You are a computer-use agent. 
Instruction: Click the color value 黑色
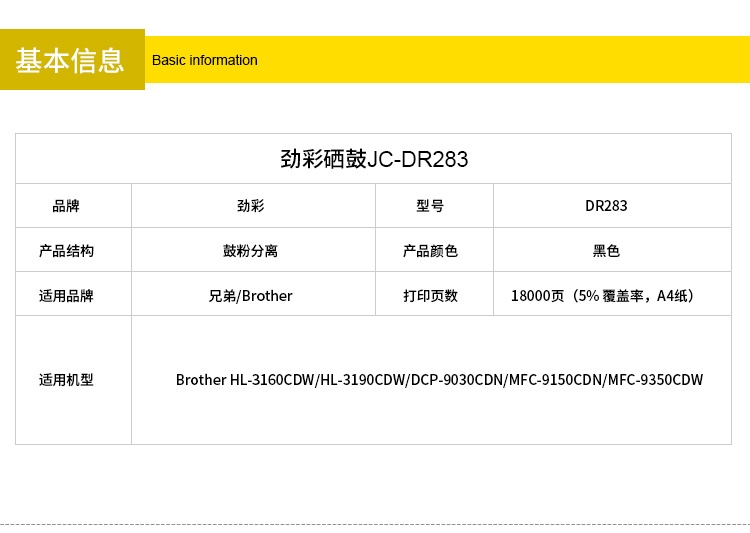(x=606, y=251)
